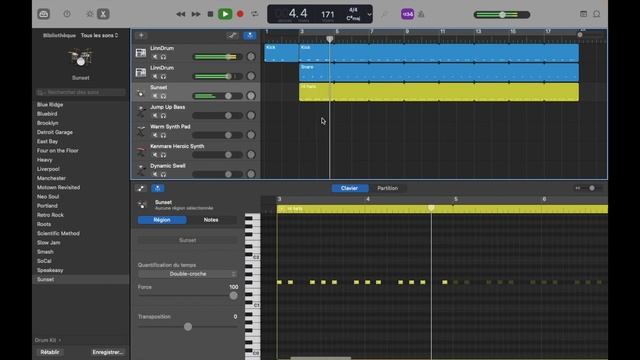Adjust the editor horizontal zoom slider
Screen dimensions: 640x360
click(591, 188)
